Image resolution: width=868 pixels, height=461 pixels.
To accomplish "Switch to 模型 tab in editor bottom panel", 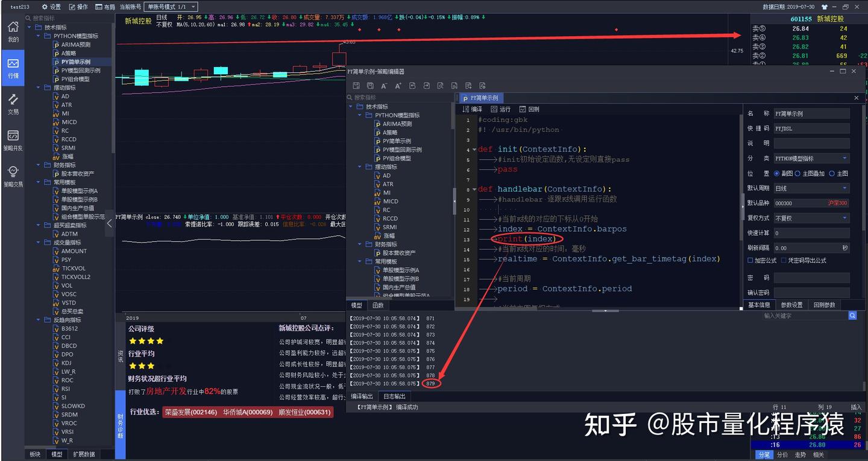I will 357,305.
